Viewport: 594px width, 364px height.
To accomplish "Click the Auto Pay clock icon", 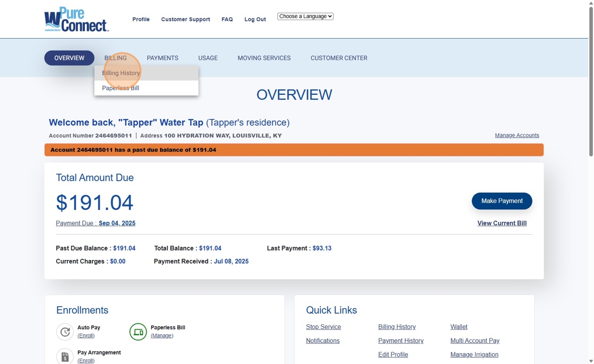I will pyautogui.click(x=65, y=332).
